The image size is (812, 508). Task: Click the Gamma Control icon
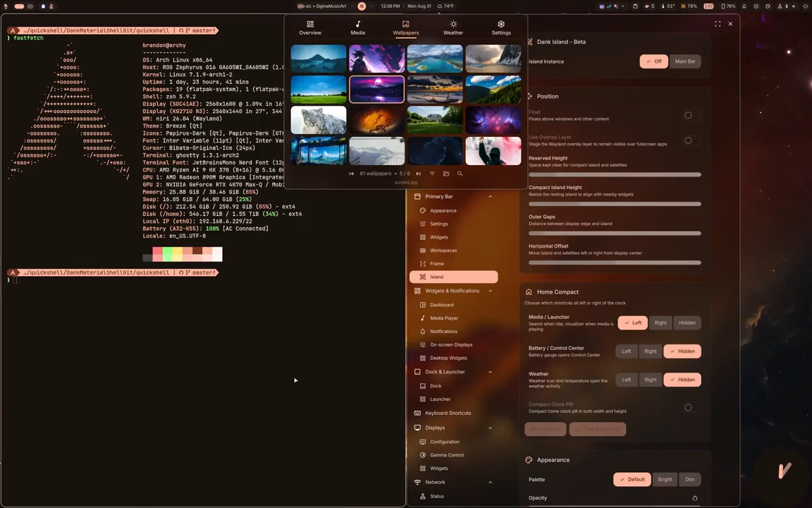(423, 455)
